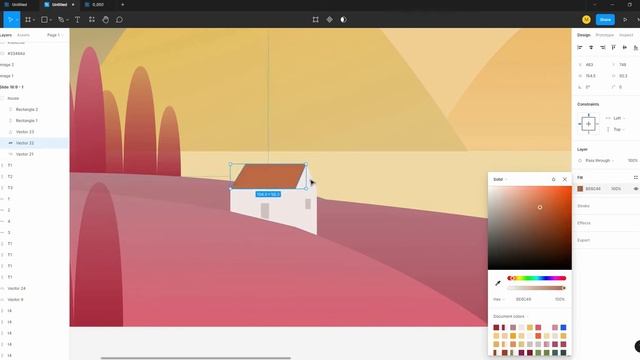Open the Pass through blend mode dropdown
This screenshot has height=360, width=640.
point(599,160)
